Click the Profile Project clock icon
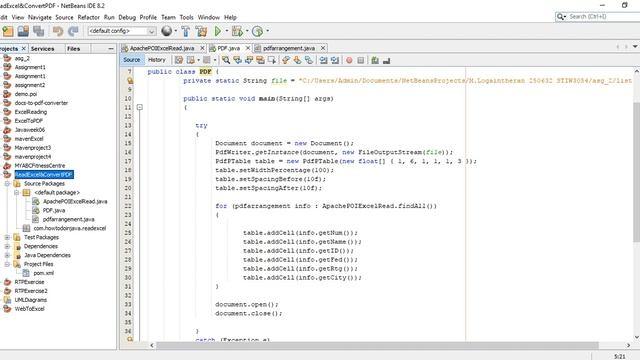The image size is (640, 360). click(x=257, y=31)
